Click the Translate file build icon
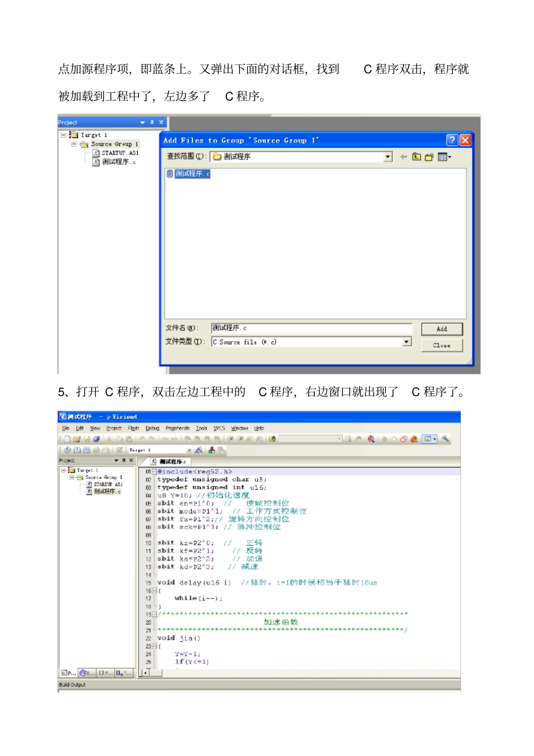 click(67, 450)
